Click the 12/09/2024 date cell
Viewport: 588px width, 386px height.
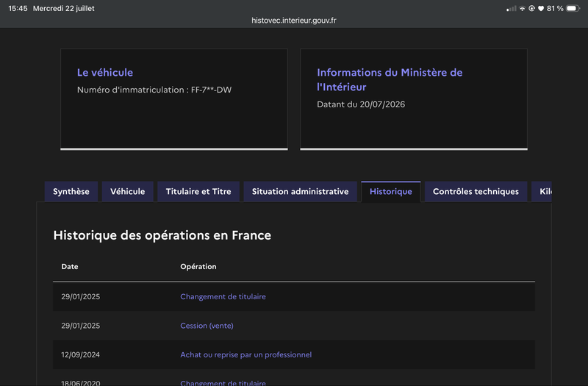click(x=81, y=355)
